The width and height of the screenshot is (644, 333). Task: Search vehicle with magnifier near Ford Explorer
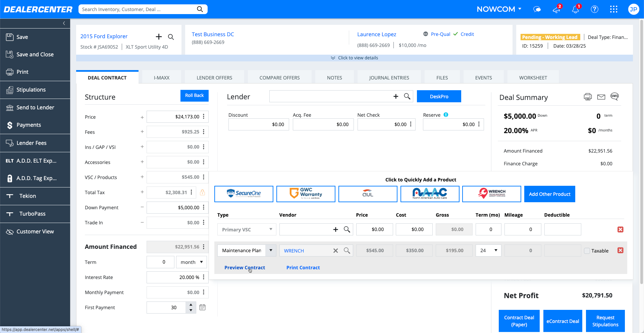[171, 37]
